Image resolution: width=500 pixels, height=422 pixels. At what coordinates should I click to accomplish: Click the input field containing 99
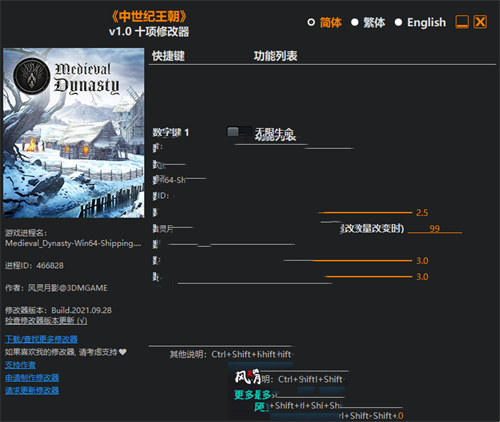pyautogui.click(x=435, y=228)
